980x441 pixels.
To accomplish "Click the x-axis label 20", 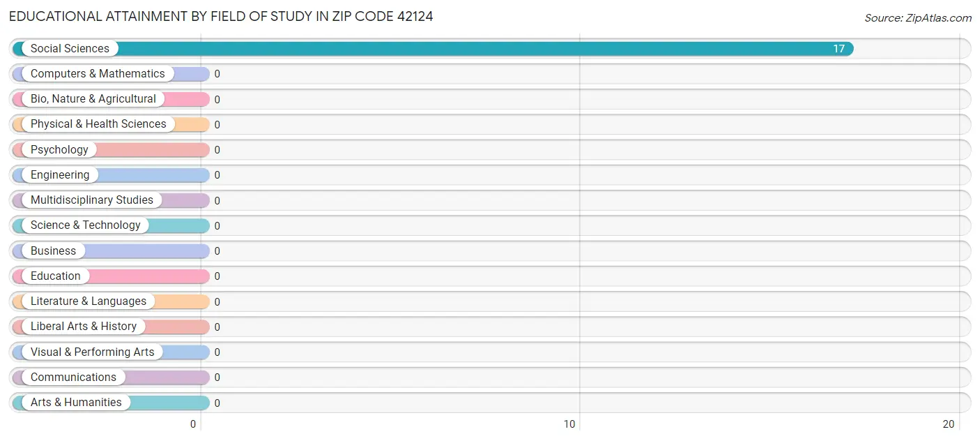I will pos(948,424).
